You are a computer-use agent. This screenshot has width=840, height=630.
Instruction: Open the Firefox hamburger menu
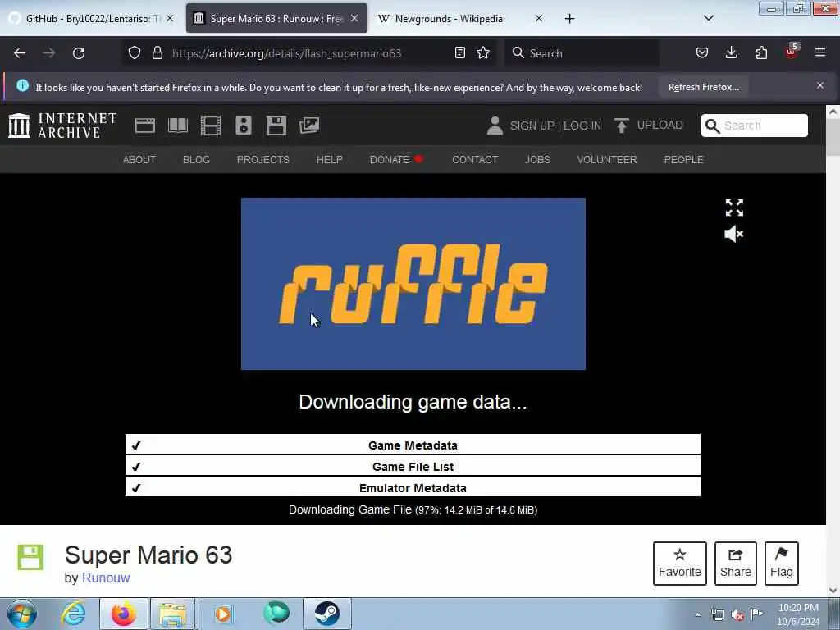820,52
